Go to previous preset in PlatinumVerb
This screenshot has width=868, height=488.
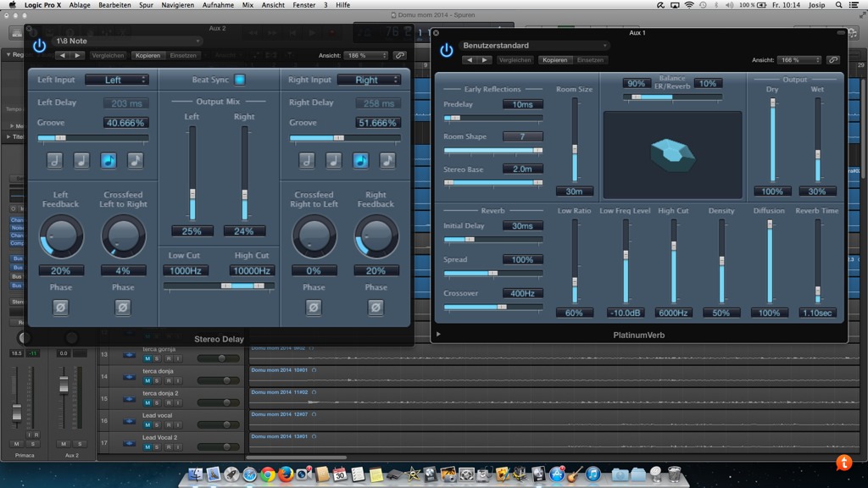click(470, 60)
